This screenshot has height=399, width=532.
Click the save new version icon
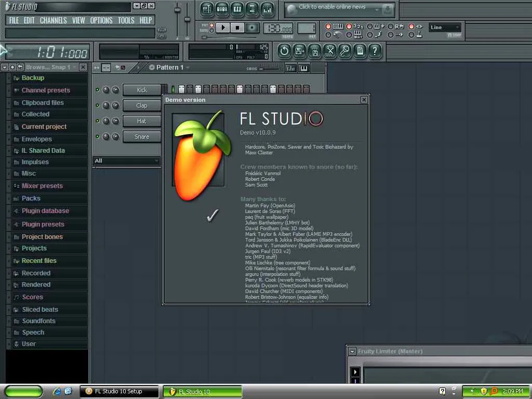(300, 51)
